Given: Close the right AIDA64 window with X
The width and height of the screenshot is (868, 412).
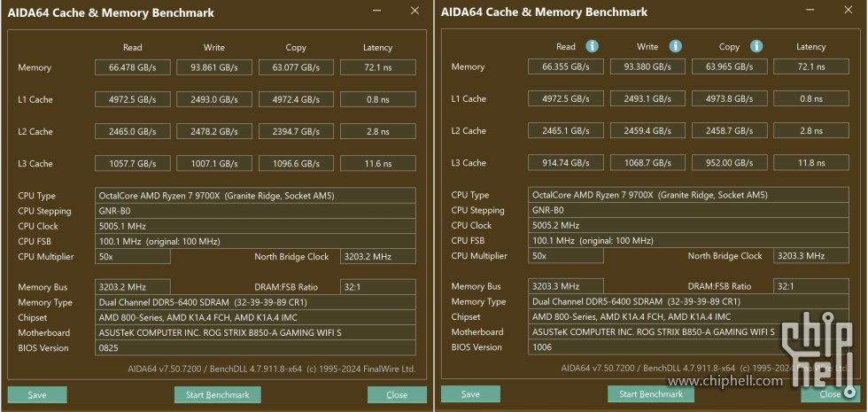Looking at the screenshot, I should click(849, 10).
